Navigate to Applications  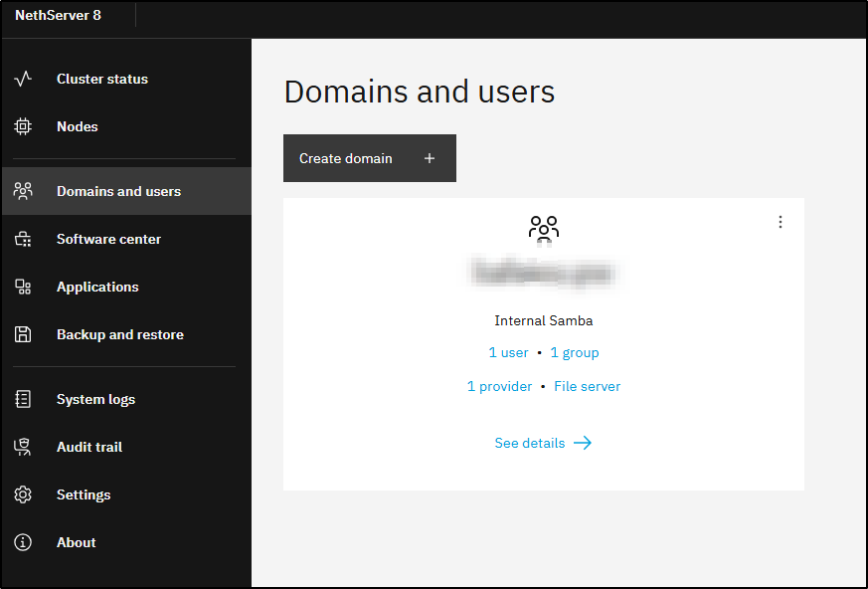[x=126, y=287]
